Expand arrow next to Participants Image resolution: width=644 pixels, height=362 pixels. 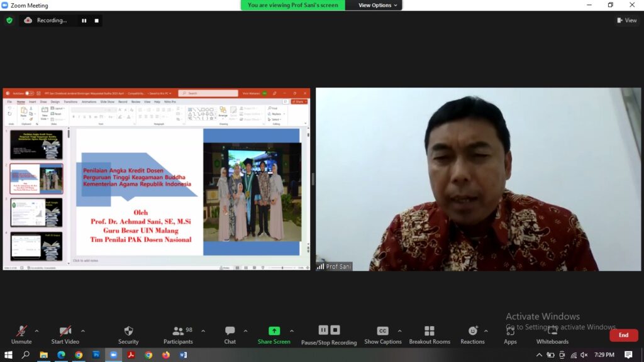(200, 331)
